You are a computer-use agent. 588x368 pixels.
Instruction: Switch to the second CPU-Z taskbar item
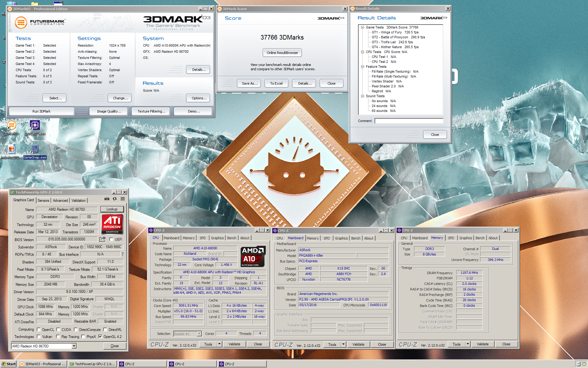[192, 364]
